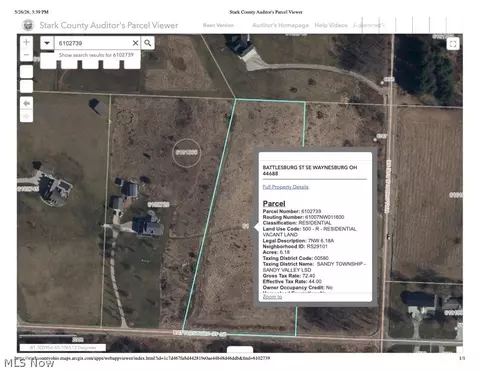Select Classification: RESIDENTIAL text

click(297, 223)
